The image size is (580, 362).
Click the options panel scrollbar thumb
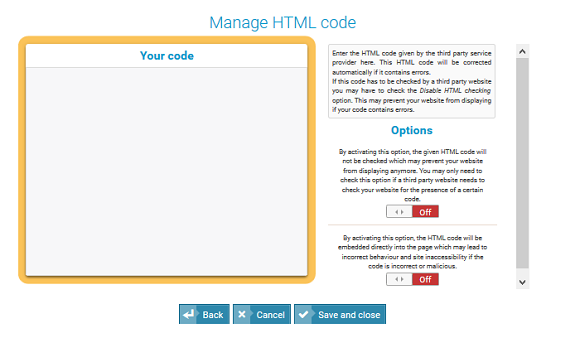pos(522,163)
